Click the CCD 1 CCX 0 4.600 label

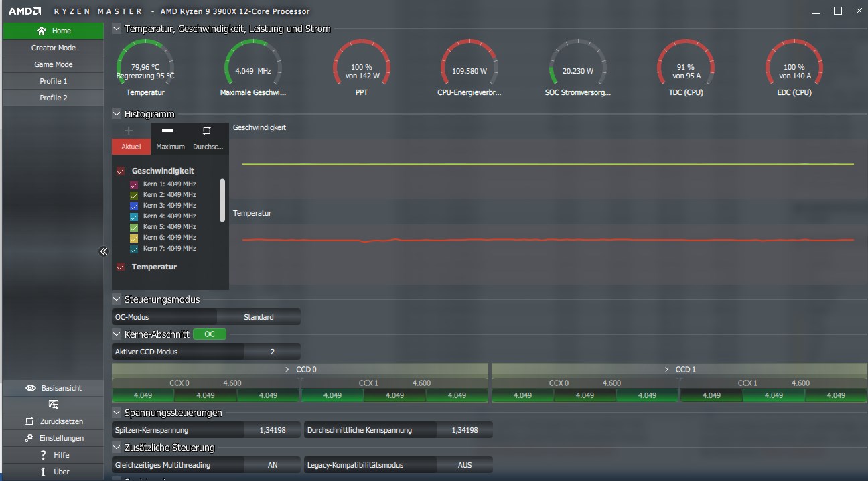[x=611, y=383]
